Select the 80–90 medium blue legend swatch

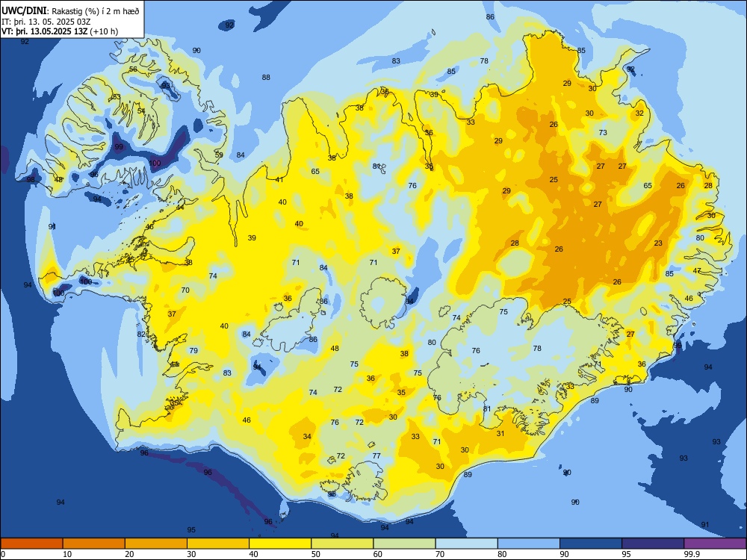[528, 544]
